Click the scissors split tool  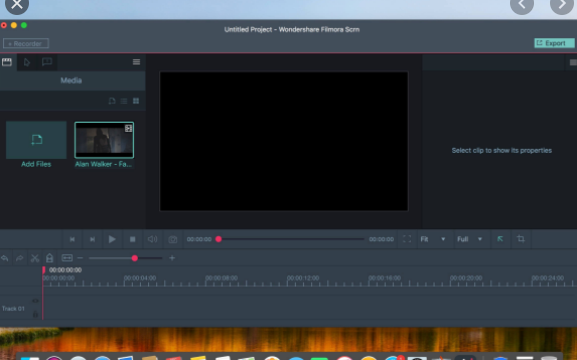pyautogui.click(x=35, y=258)
